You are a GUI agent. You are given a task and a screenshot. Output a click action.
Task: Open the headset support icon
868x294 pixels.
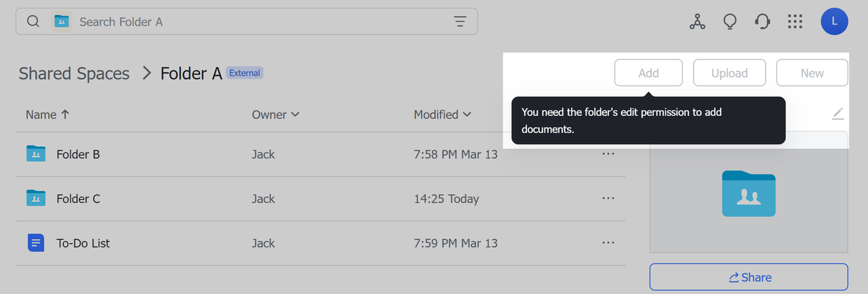click(x=762, y=22)
